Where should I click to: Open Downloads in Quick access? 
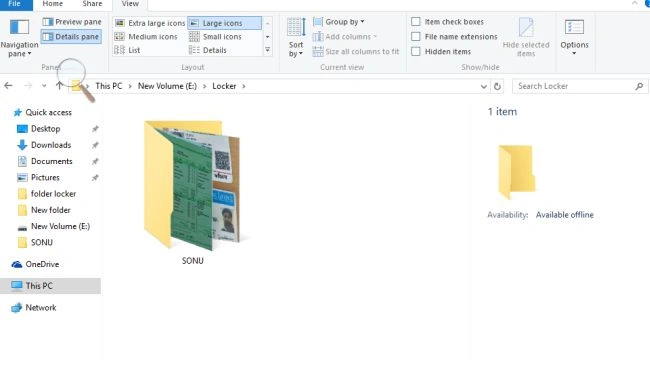coord(51,145)
